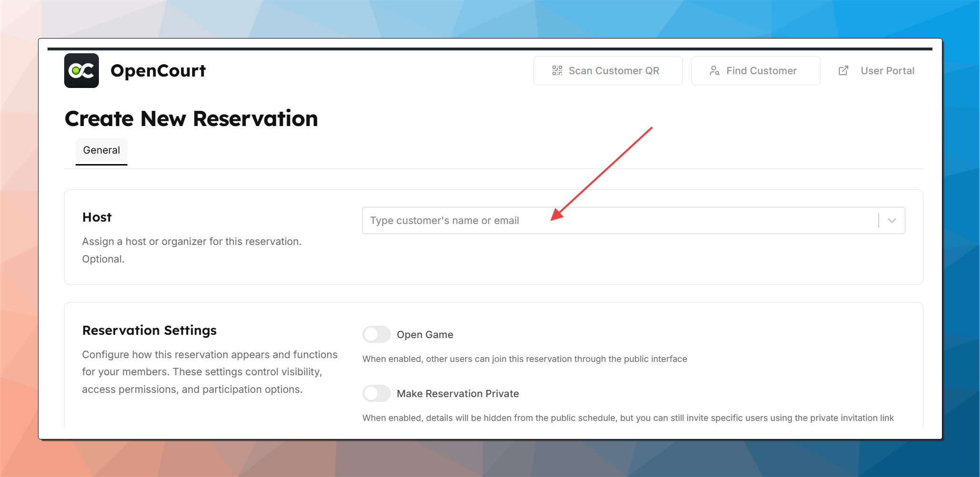This screenshot has width=980, height=477.
Task: Click the Make Reservation Private label
Action: pos(457,394)
